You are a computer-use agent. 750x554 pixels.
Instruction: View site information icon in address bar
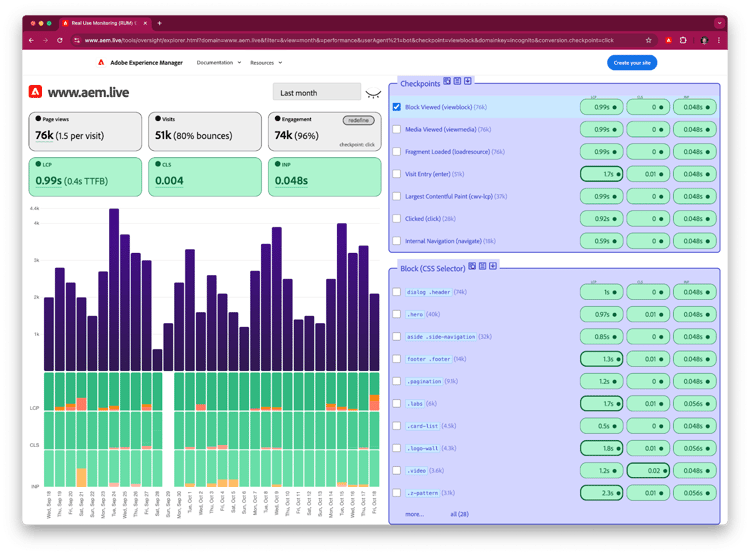pyautogui.click(x=77, y=40)
